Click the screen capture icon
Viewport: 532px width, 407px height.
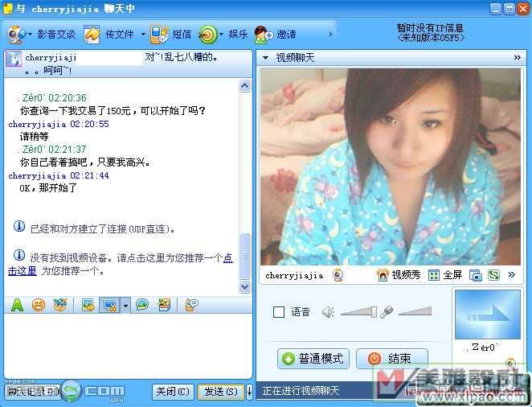[x=110, y=305]
